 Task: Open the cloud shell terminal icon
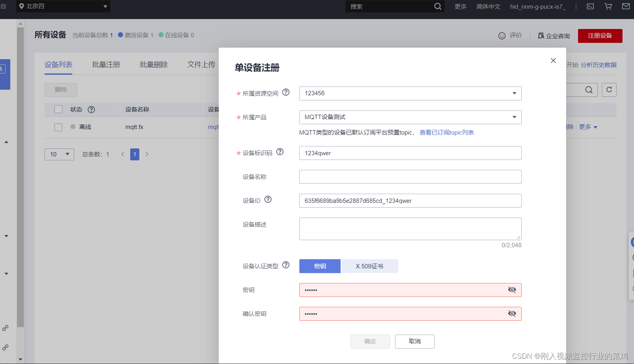(x=590, y=6)
